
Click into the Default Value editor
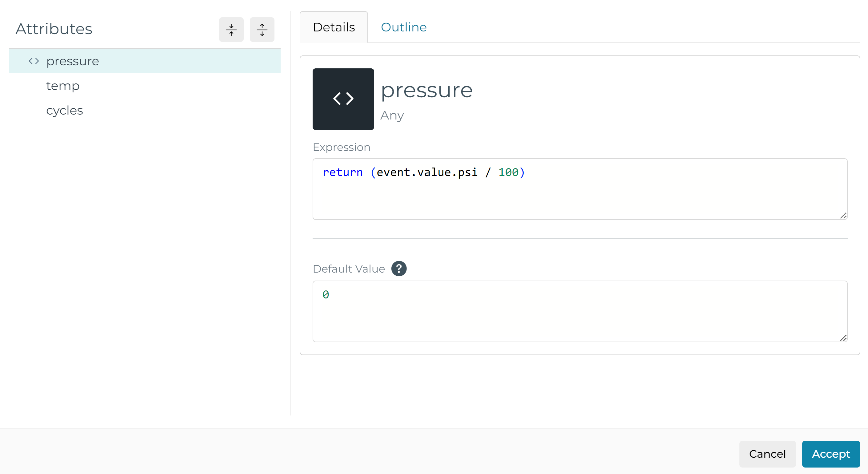(x=580, y=311)
